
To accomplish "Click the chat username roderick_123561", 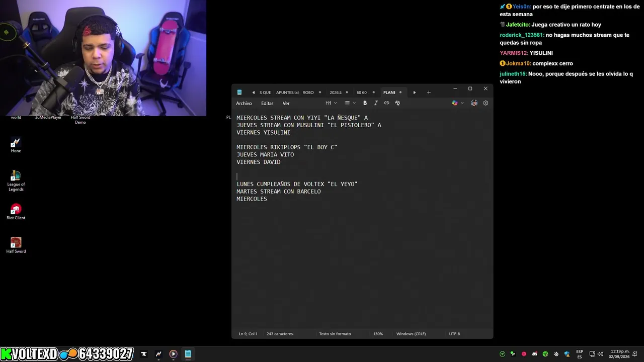I will 521,35.
